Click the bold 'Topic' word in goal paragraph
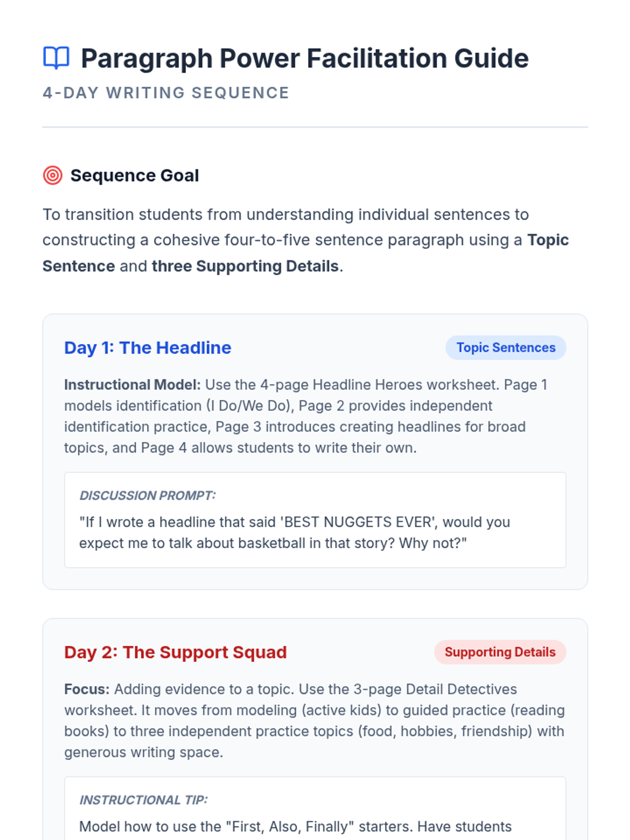The height and width of the screenshot is (840, 630). click(548, 240)
